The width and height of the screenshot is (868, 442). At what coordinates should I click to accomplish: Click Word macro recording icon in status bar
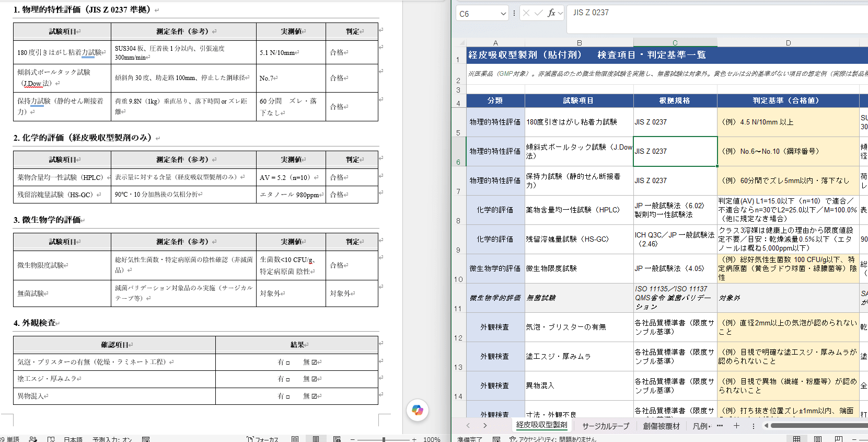click(x=146, y=439)
